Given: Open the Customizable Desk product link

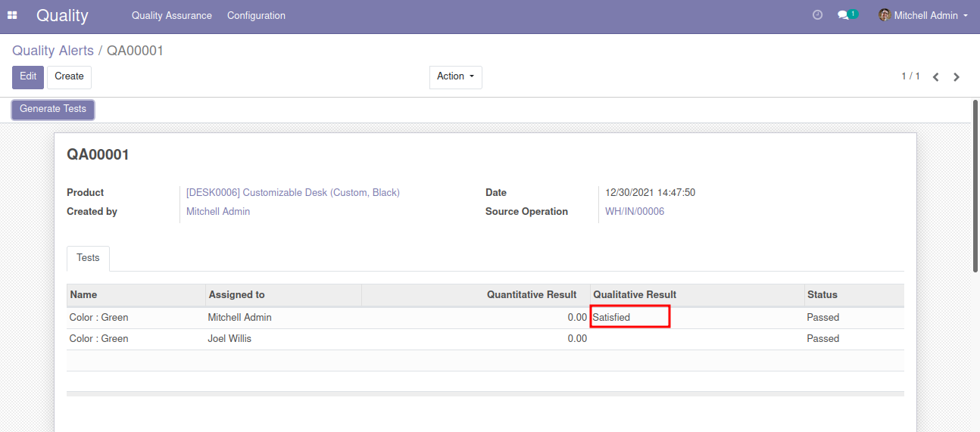Looking at the screenshot, I should click(x=292, y=193).
